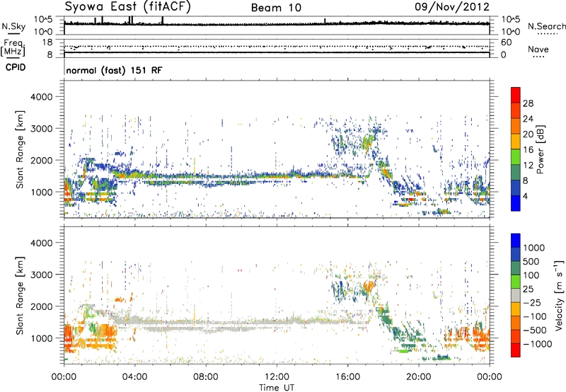The height and width of the screenshot is (392, 566).
Task: Click the velocity panel 'Slant Range [km]' label
Action: tap(20, 295)
